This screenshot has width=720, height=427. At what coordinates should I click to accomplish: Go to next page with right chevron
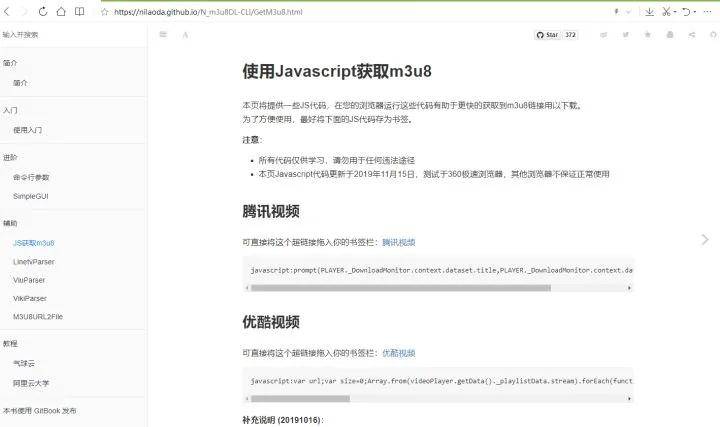[x=705, y=240]
